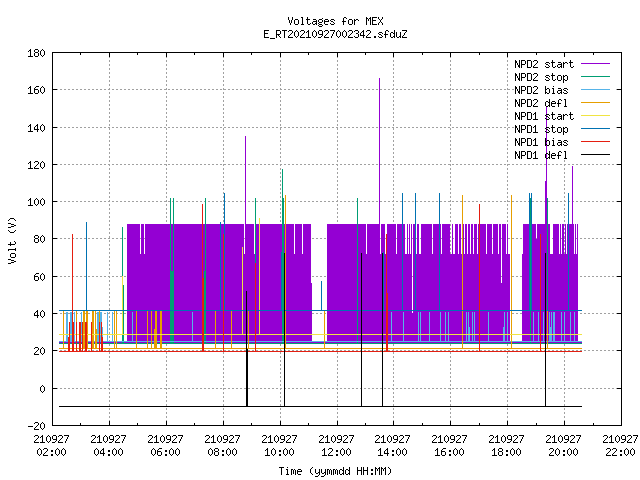The width and height of the screenshot is (640, 480).
Task: Click the NPD1 stop legend label
Action: (x=541, y=129)
